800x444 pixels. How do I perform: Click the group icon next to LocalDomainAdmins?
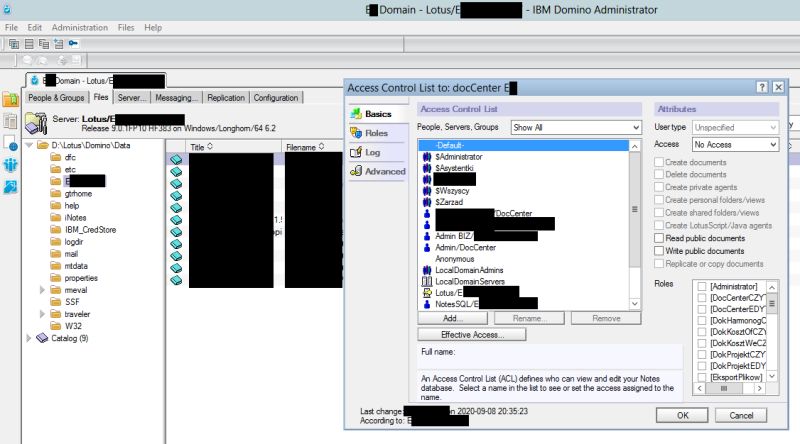[x=427, y=270]
